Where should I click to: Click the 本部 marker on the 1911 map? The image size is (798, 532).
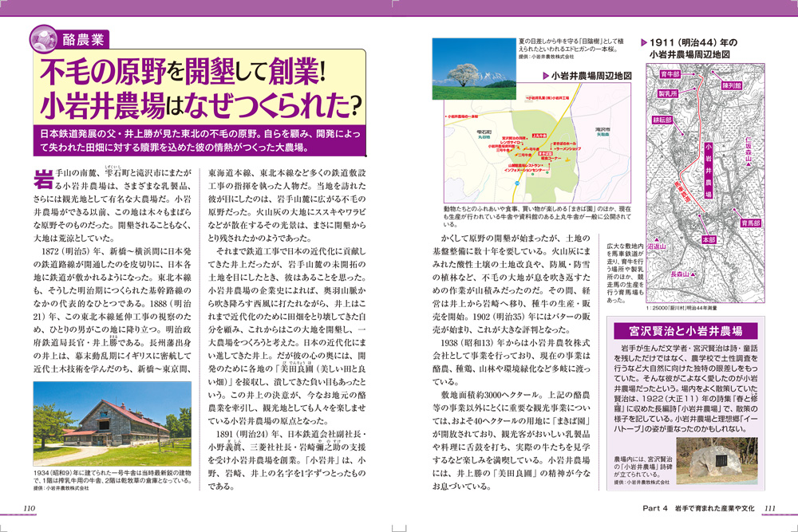click(x=709, y=239)
